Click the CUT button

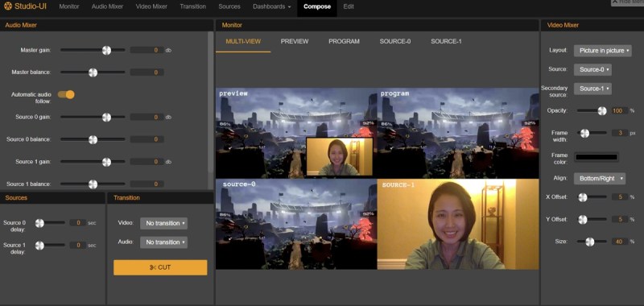(160, 267)
